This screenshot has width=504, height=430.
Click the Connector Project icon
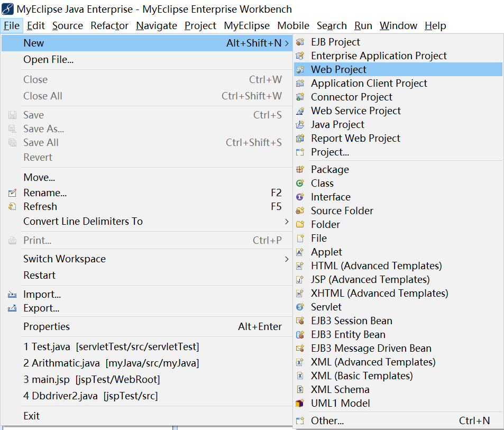coord(300,97)
